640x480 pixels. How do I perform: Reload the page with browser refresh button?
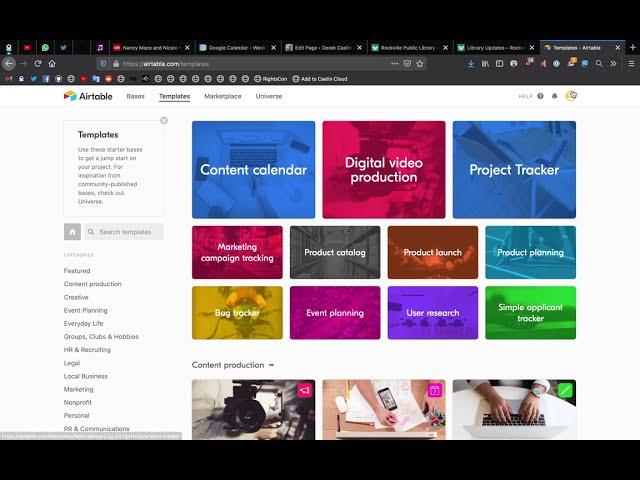tap(38, 63)
